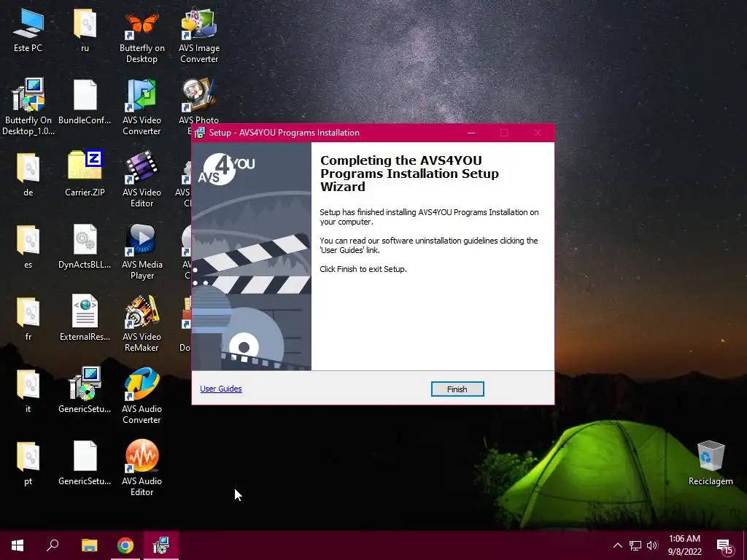Screen dimensions: 747x560
Task: Select Butterfly On Desktop_1.0 installer icon
Action: pos(28,108)
